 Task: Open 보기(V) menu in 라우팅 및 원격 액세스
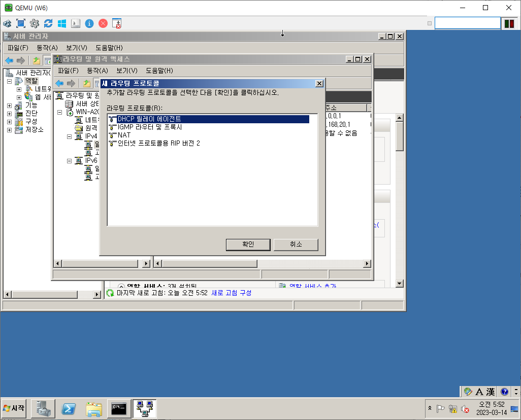tap(126, 71)
